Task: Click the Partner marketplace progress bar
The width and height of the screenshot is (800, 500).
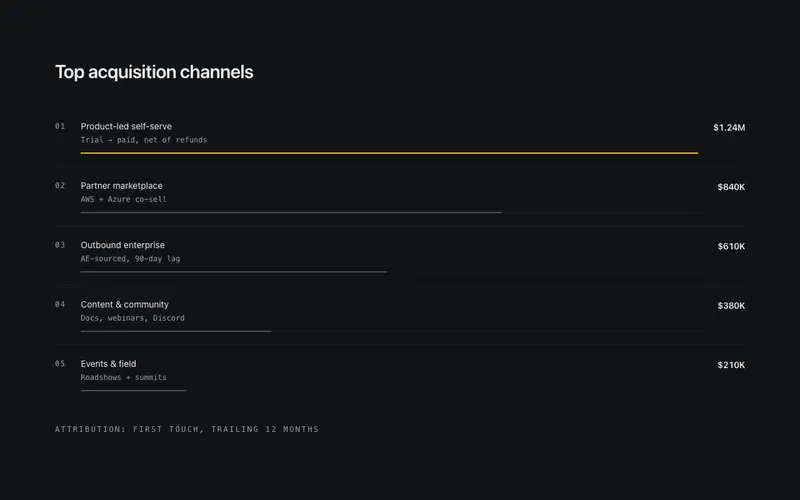Action: (x=291, y=212)
